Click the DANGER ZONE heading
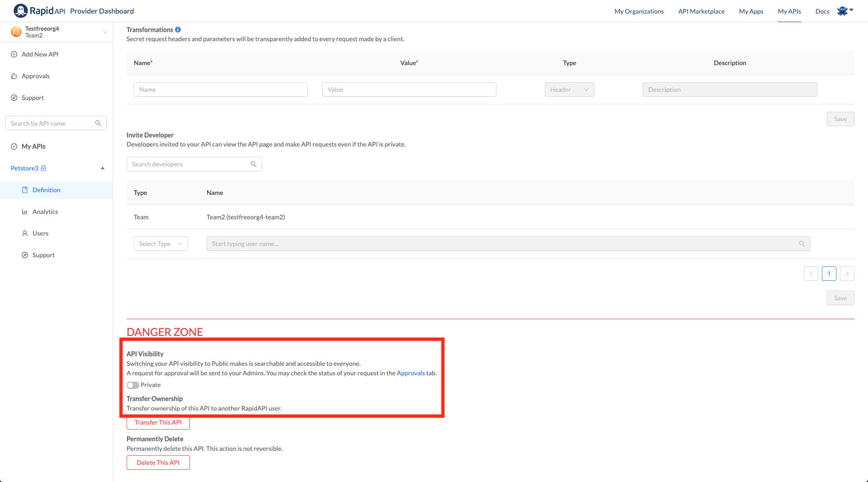 (165, 332)
